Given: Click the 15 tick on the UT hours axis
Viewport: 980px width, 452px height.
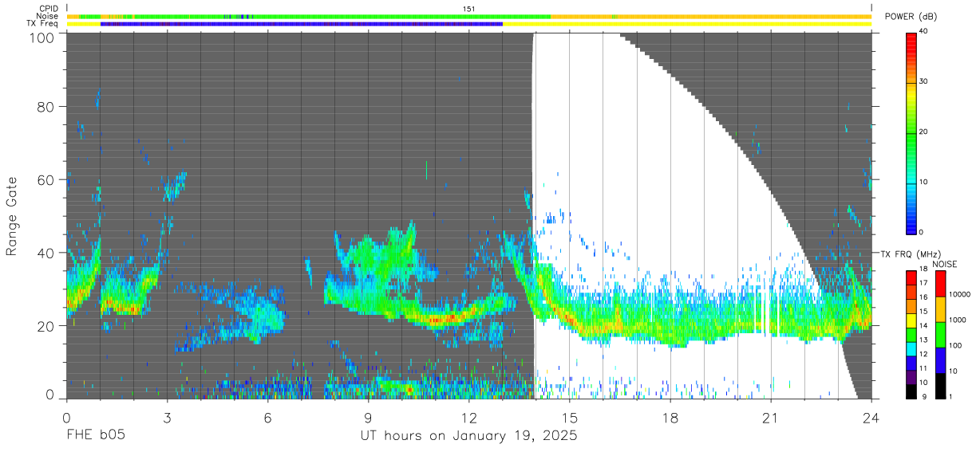Looking at the screenshot, I should (x=569, y=417).
